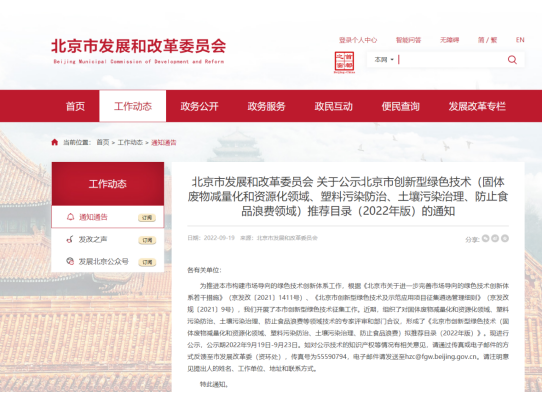The width and height of the screenshot is (542, 393).
Task: Toggle simplified/traditional with 简/繁 link
Action: (x=487, y=40)
